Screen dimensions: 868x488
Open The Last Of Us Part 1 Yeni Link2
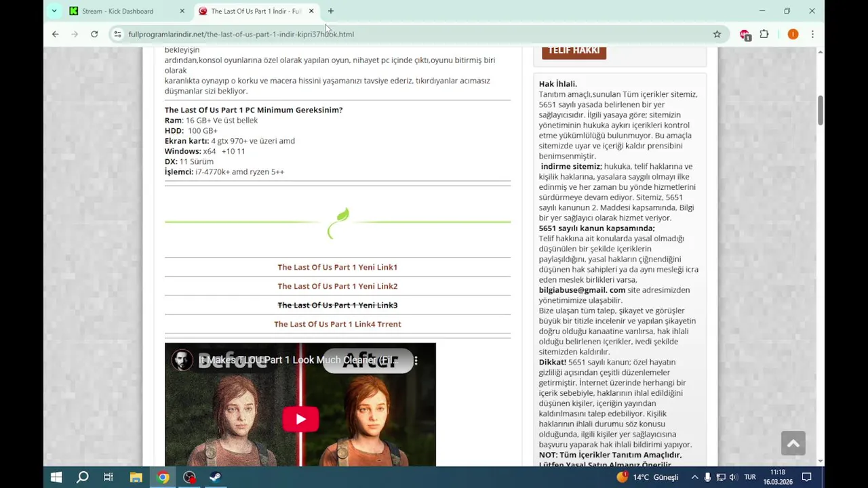tap(337, 286)
